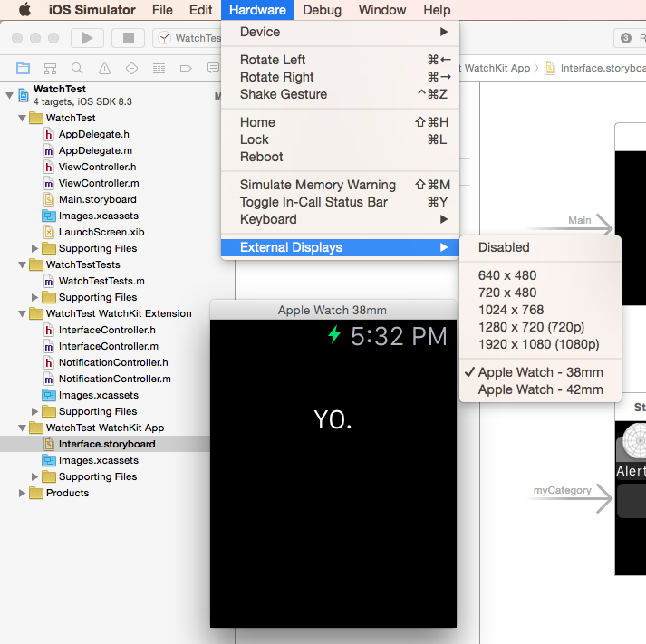646x644 pixels.
Task: Select NotificationController.h file
Action: pyautogui.click(x=113, y=362)
